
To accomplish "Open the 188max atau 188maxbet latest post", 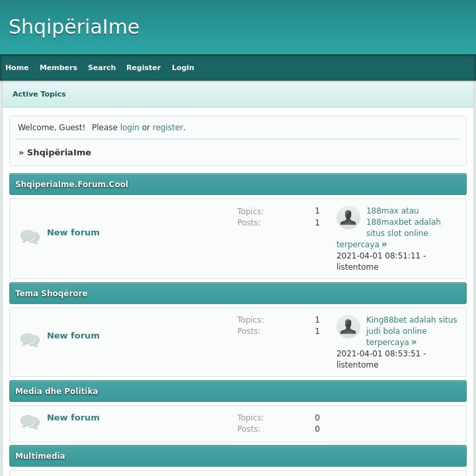I will [403, 222].
